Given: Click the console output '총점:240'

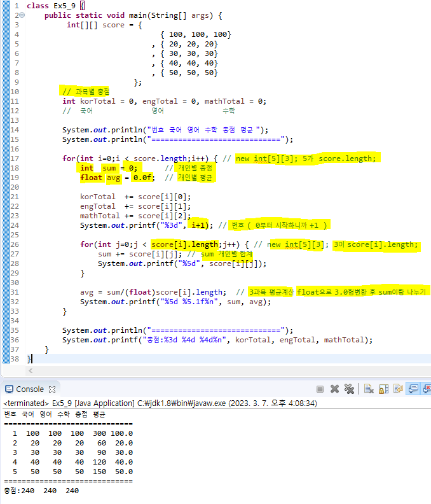Looking at the screenshot, I should click(19, 491).
